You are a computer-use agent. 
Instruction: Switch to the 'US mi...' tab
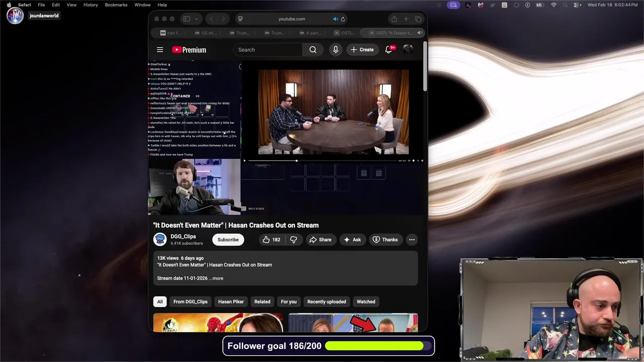click(x=206, y=33)
